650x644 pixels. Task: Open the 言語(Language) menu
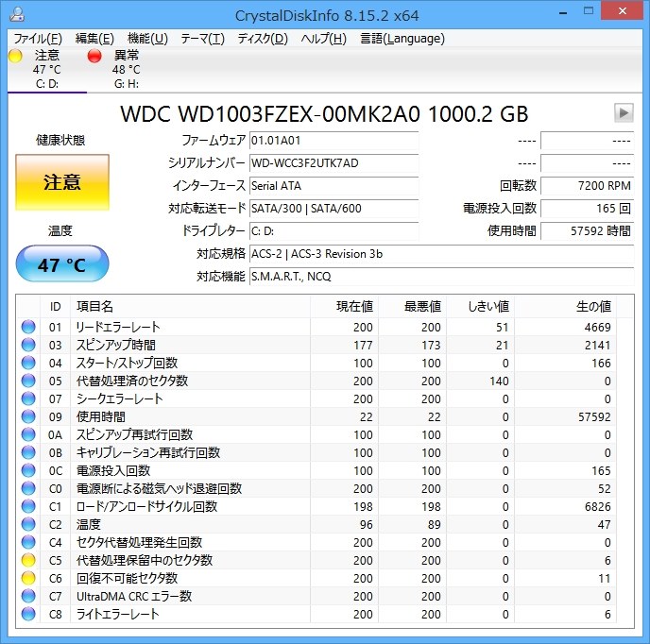point(402,39)
